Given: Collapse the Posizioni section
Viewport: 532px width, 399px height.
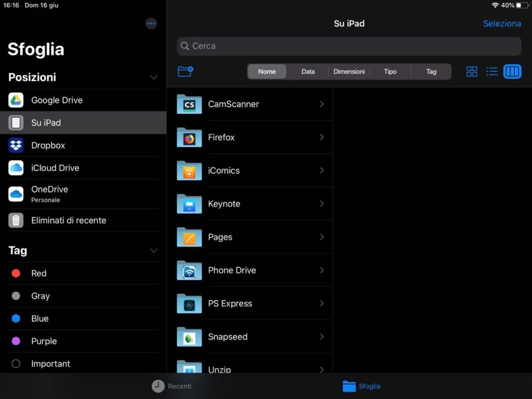Looking at the screenshot, I should 153,78.
